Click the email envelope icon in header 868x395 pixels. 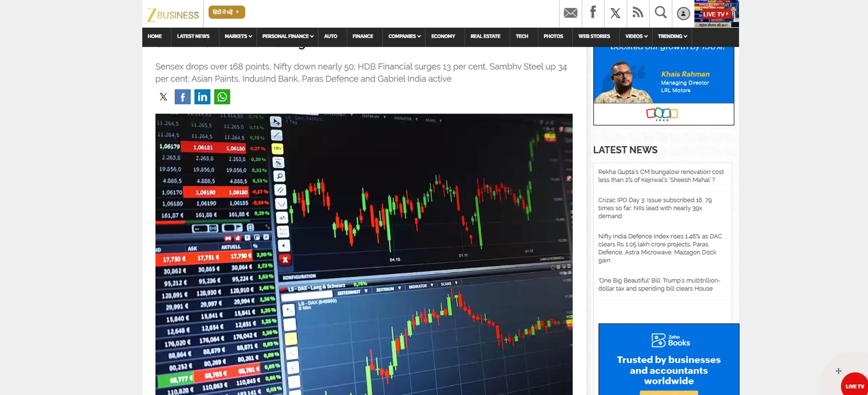[x=570, y=13]
